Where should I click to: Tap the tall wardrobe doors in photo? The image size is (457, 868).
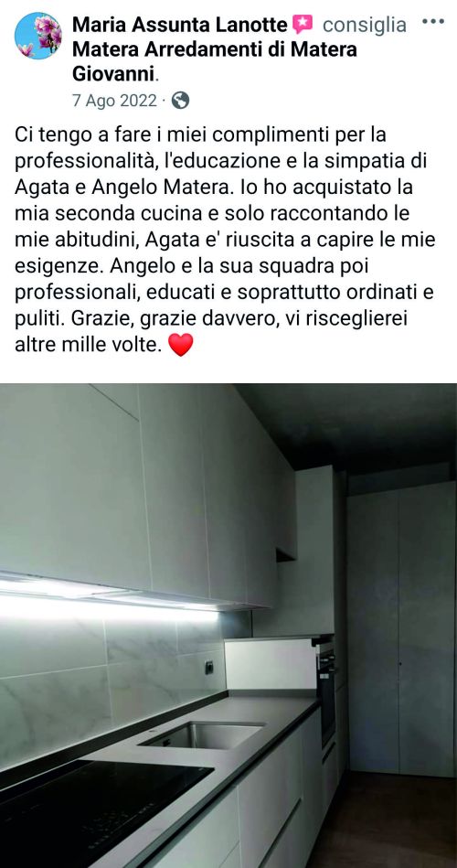(400, 628)
